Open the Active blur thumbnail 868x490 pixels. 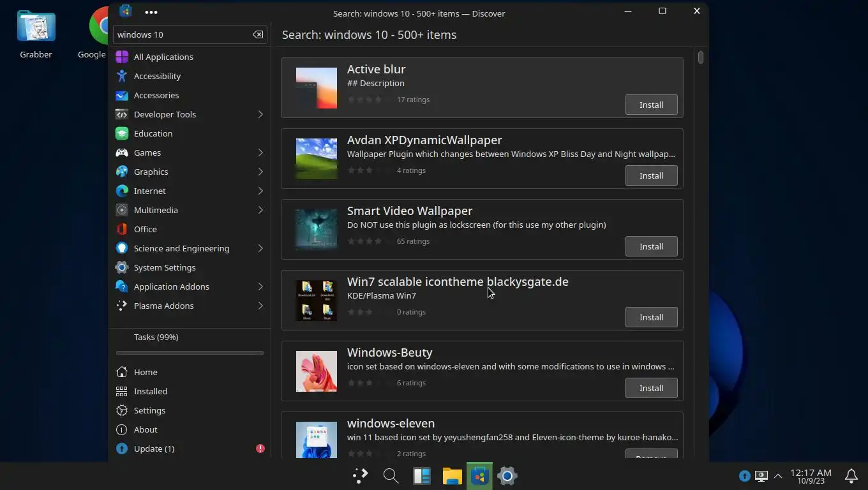pos(317,88)
